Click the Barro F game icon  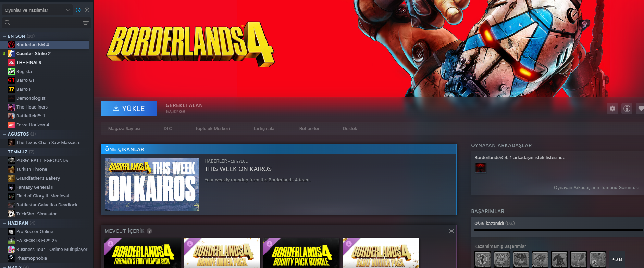pyautogui.click(x=11, y=89)
